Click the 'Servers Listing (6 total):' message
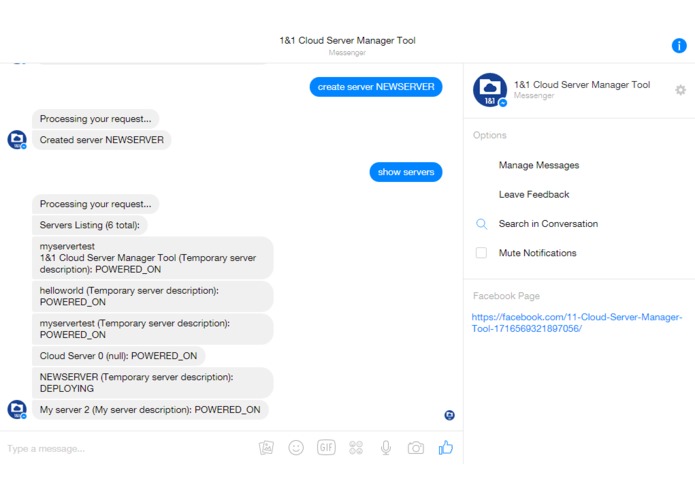Screen dimensions: 695x494 pos(90,225)
